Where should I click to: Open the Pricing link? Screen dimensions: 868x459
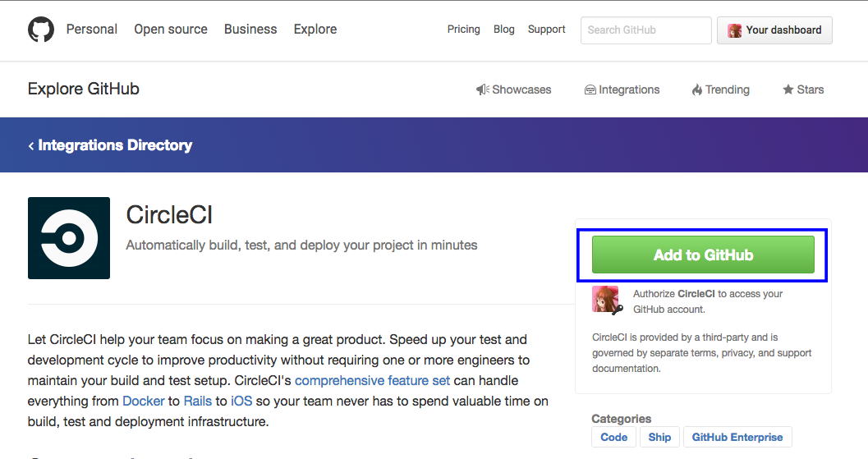(463, 30)
